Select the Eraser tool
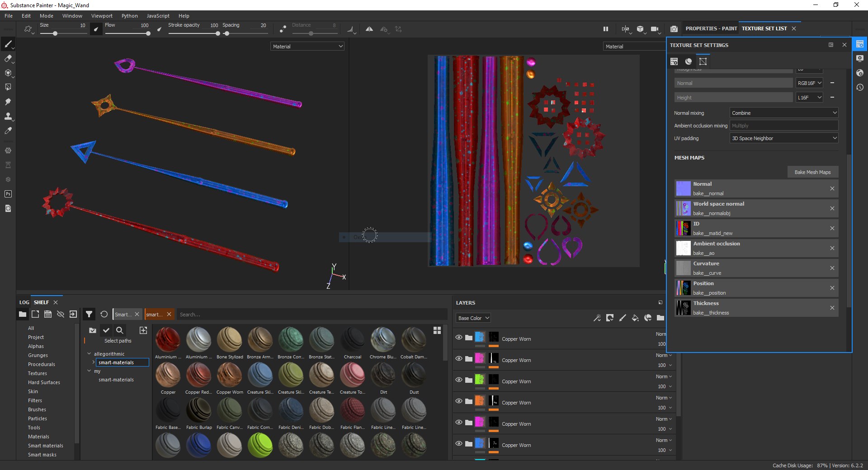Image resolution: width=868 pixels, height=470 pixels. click(x=8, y=58)
